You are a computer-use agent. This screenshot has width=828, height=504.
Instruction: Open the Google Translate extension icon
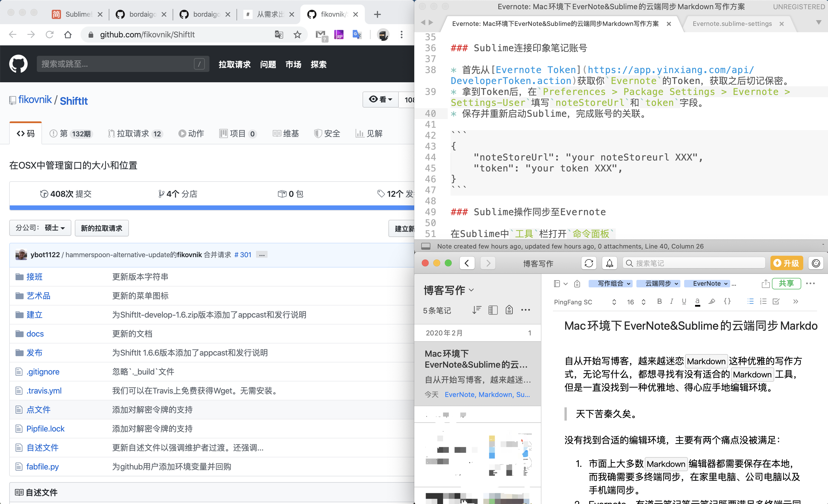pyautogui.click(x=357, y=34)
